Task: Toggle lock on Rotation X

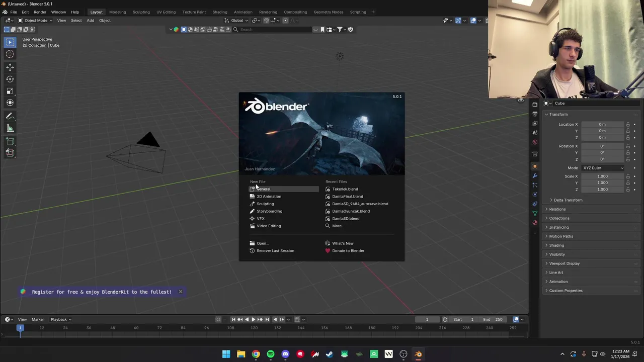Action: (628, 146)
